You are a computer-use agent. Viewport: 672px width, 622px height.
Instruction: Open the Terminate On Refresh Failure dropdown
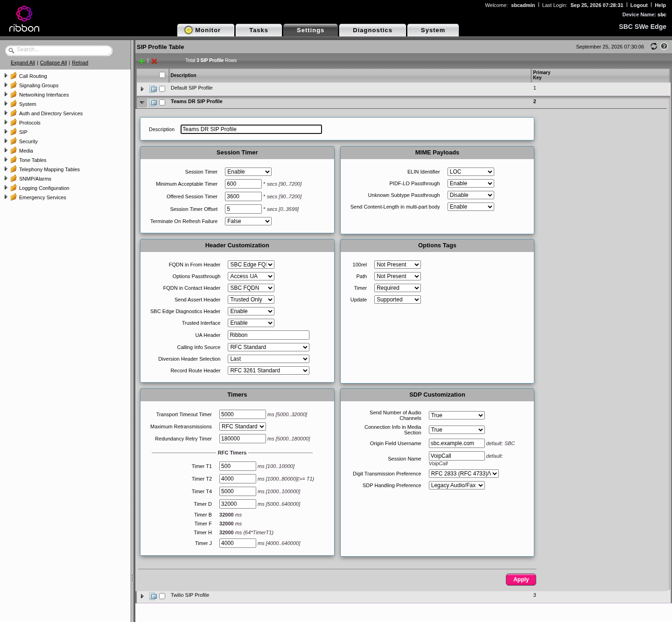(248, 221)
